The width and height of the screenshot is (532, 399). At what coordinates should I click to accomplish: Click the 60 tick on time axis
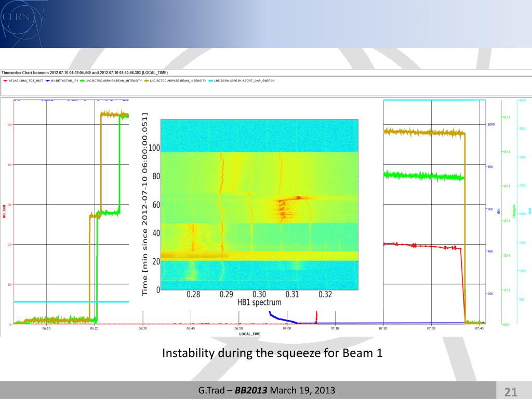tap(156, 205)
